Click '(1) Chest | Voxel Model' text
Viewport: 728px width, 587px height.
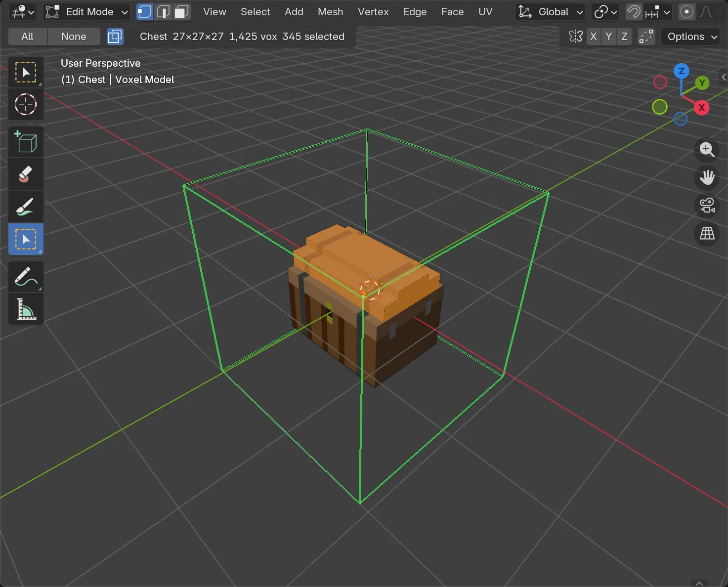tap(118, 80)
